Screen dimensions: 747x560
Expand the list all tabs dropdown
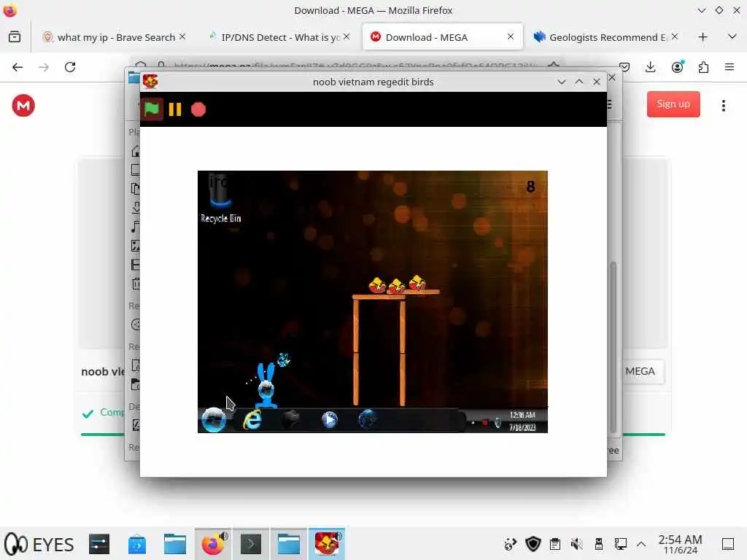coord(732,36)
